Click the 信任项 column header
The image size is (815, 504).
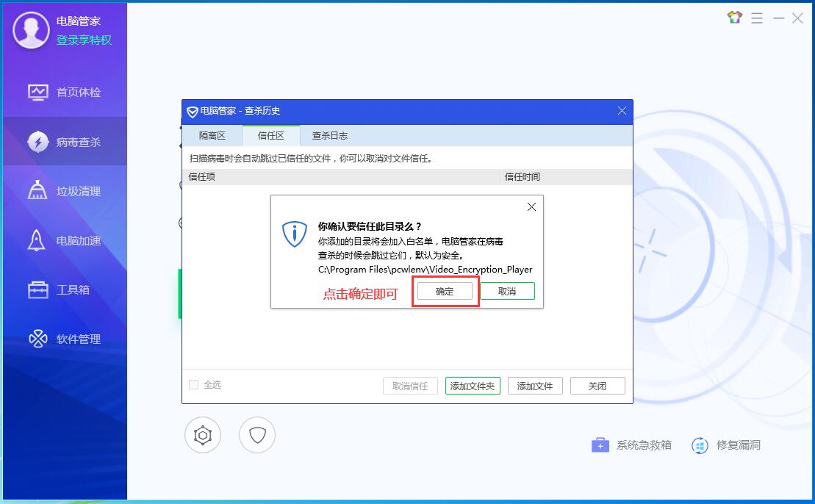coord(341,176)
